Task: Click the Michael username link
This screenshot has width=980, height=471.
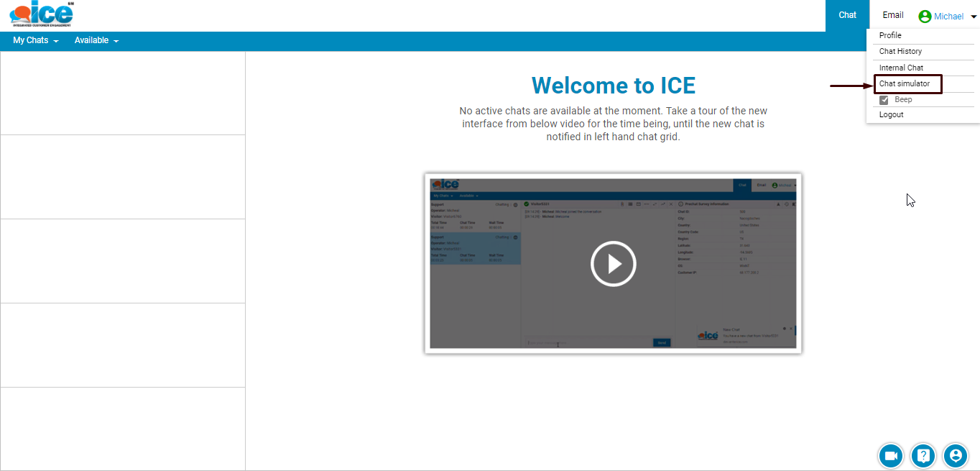Action: (948, 17)
